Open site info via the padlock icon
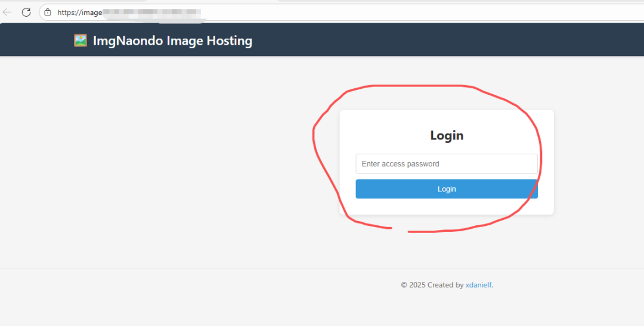Viewport: 644px width, 326px height. 48,12
